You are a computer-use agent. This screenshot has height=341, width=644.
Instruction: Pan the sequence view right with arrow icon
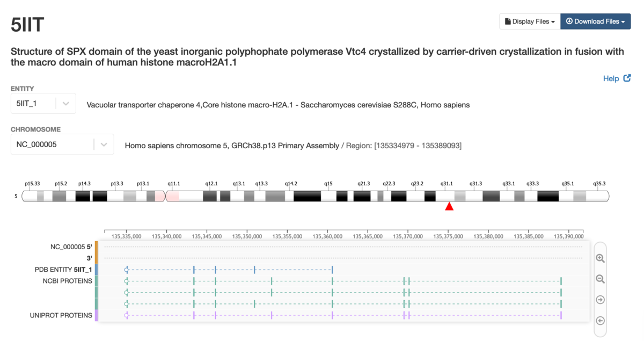click(600, 300)
